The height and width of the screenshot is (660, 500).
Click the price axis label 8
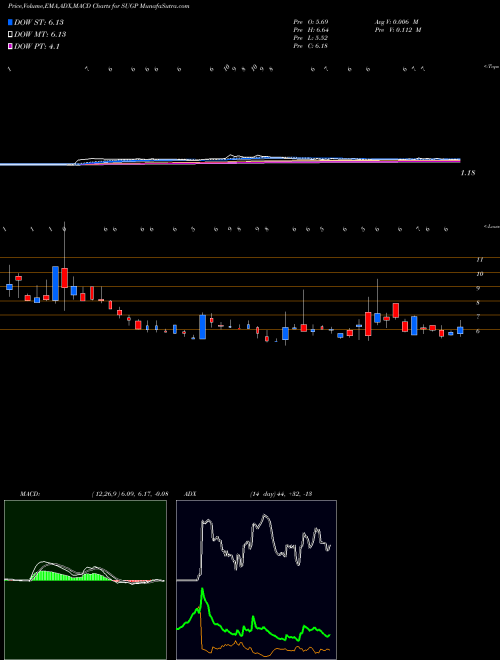[478, 303]
